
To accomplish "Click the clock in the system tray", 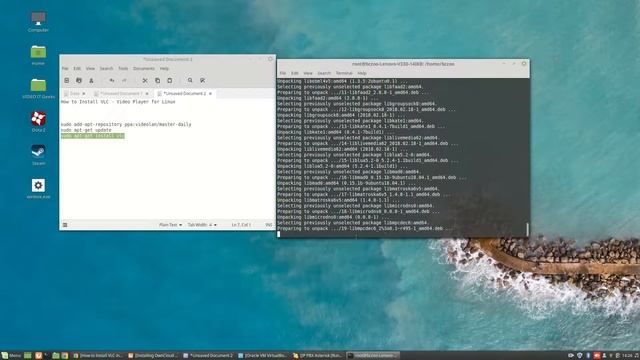I will pyautogui.click(x=627, y=356).
